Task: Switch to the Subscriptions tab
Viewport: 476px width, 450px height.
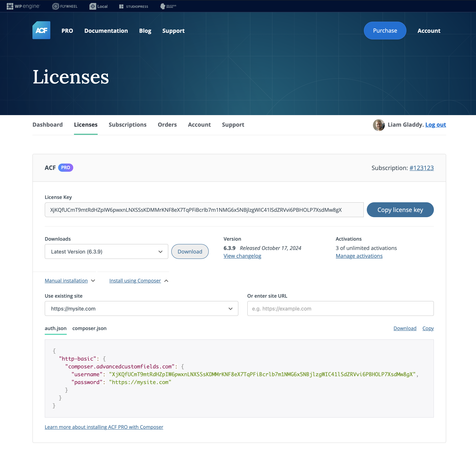Action: [x=127, y=124]
